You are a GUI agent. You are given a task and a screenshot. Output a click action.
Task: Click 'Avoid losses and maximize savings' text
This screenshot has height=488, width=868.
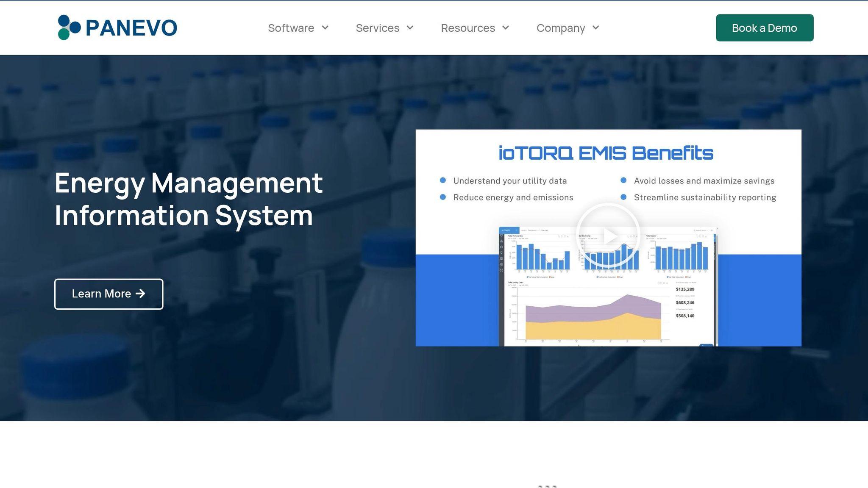click(704, 181)
